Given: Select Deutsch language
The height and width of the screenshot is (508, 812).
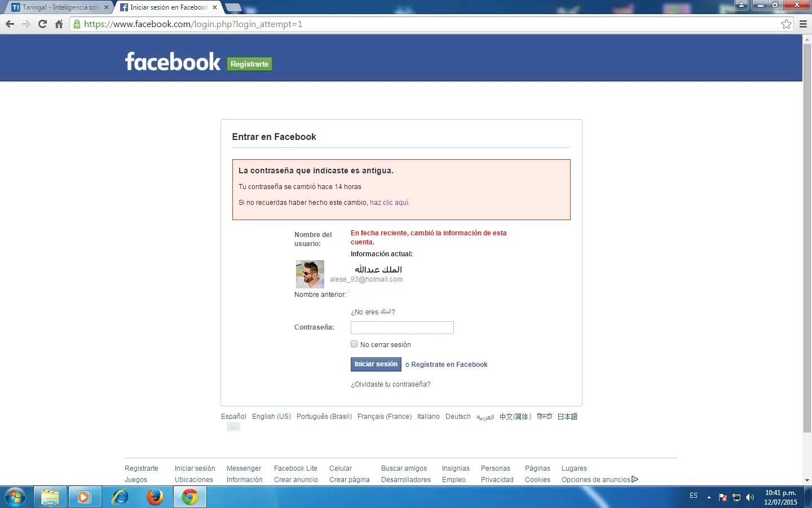Looking at the screenshot, I should [458, 417].
